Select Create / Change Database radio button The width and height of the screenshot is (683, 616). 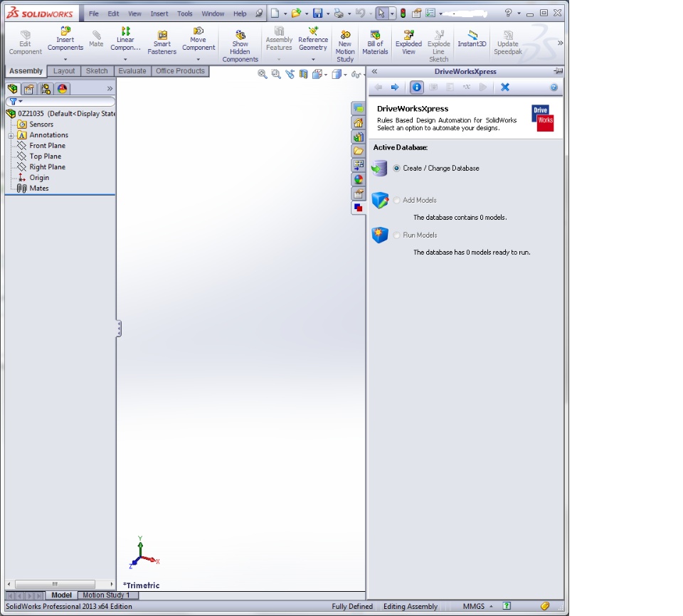tap(396, 168)
